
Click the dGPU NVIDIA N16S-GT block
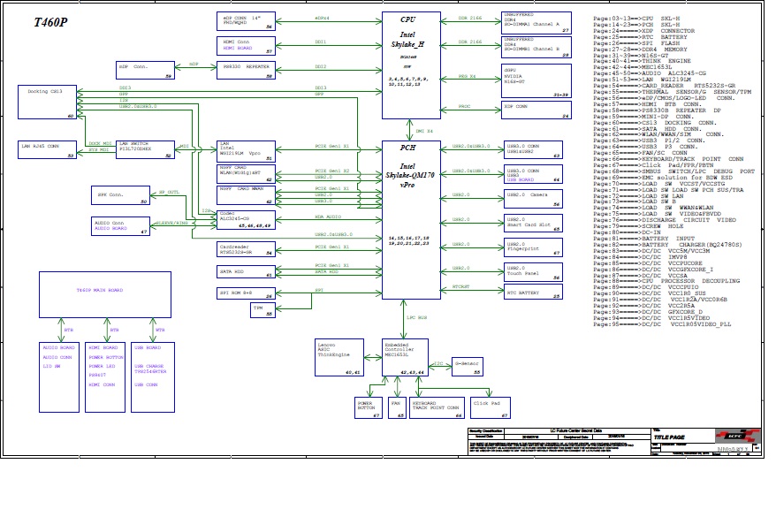[536, 80]
